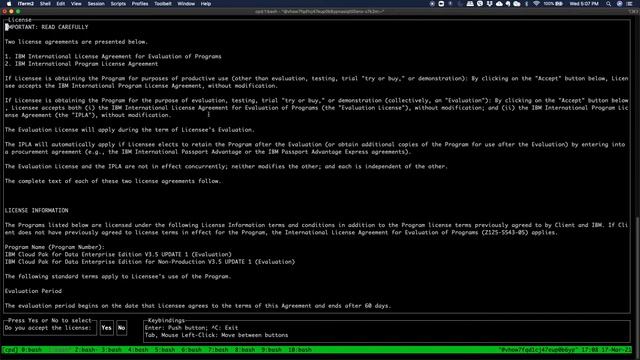Click 'Two license agreements are presented below.' line
This screenshot has height=360, width=640.
tap(76, 42)
